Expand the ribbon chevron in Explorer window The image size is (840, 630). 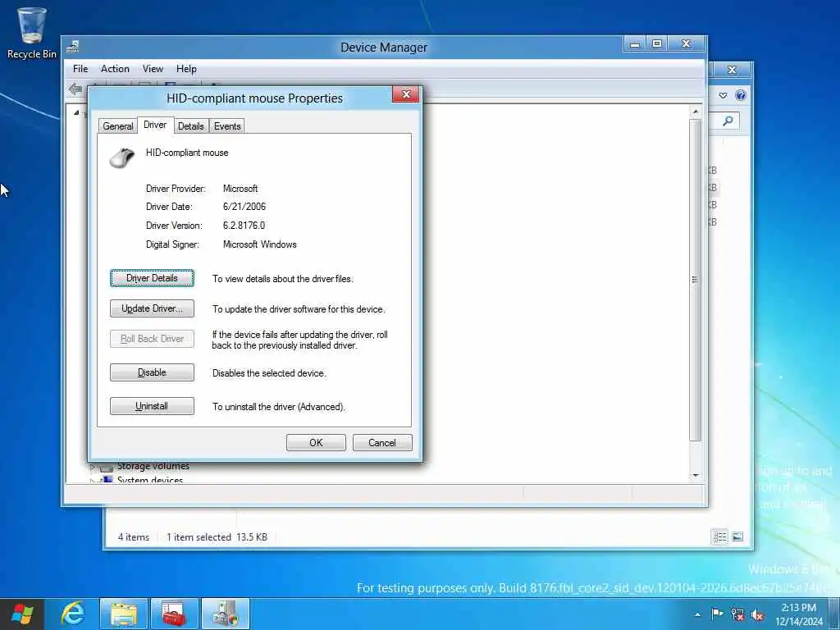pos(723,95)
